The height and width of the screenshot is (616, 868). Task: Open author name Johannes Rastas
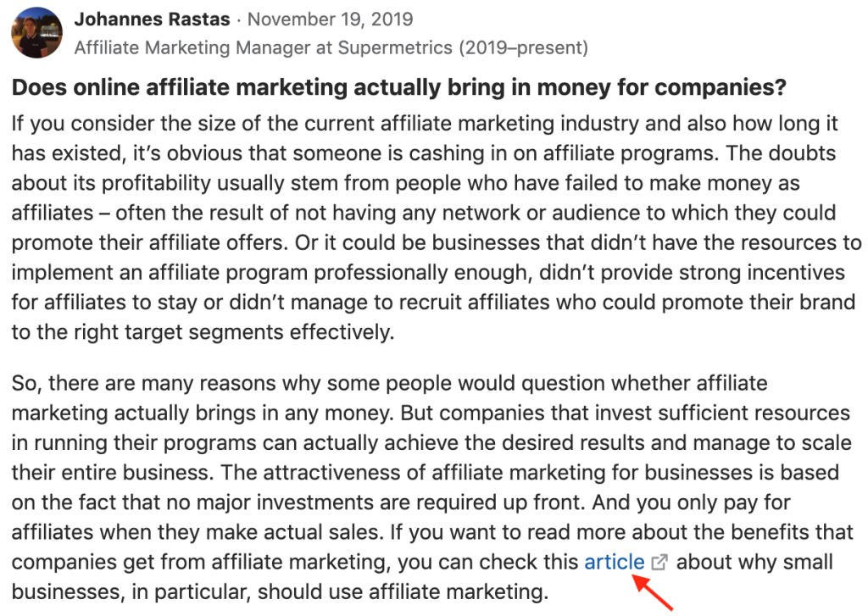click(153, 19)
